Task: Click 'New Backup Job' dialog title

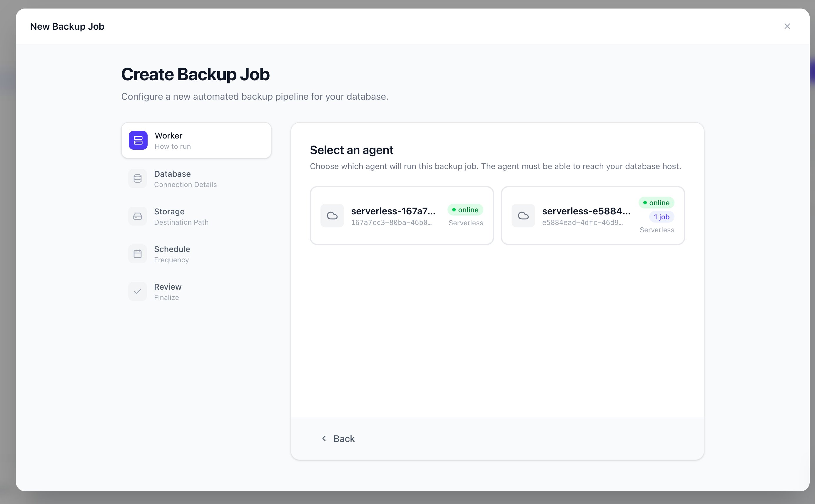Action: click(x=67, y=26)
